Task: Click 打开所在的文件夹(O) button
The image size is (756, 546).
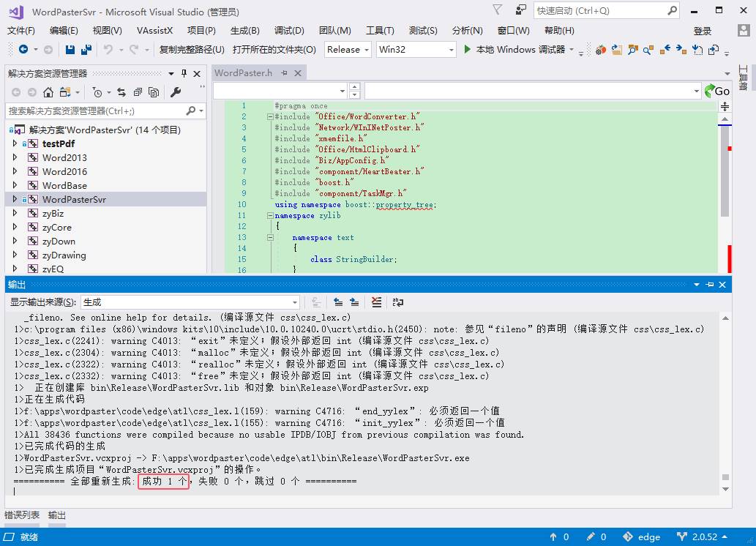Action: pyautogui.click(x=274, y=50)
